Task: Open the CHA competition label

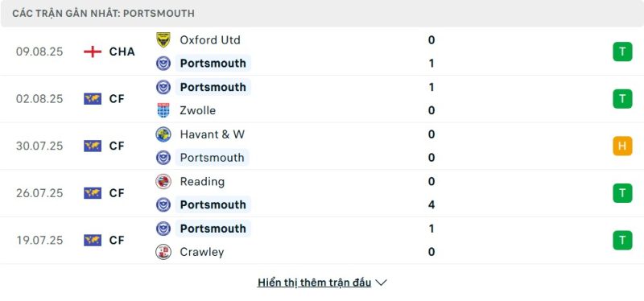Action: coord(122,52)
